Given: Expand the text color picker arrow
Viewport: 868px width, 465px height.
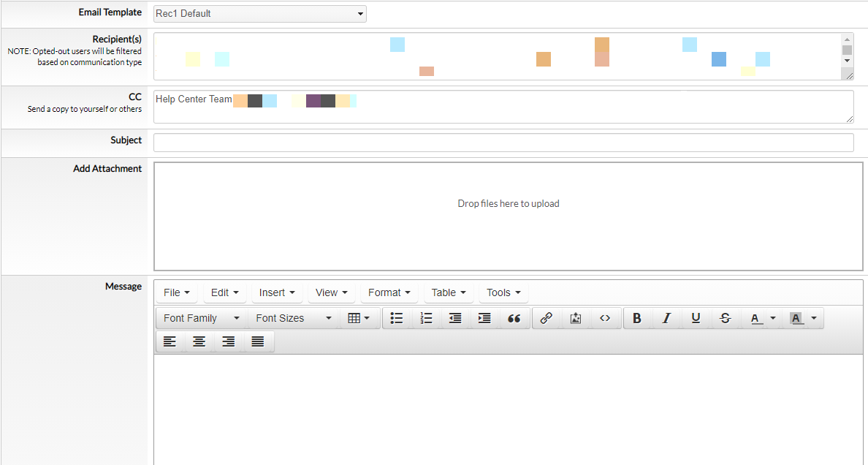Looking at the screenshot, I should 773,318.
